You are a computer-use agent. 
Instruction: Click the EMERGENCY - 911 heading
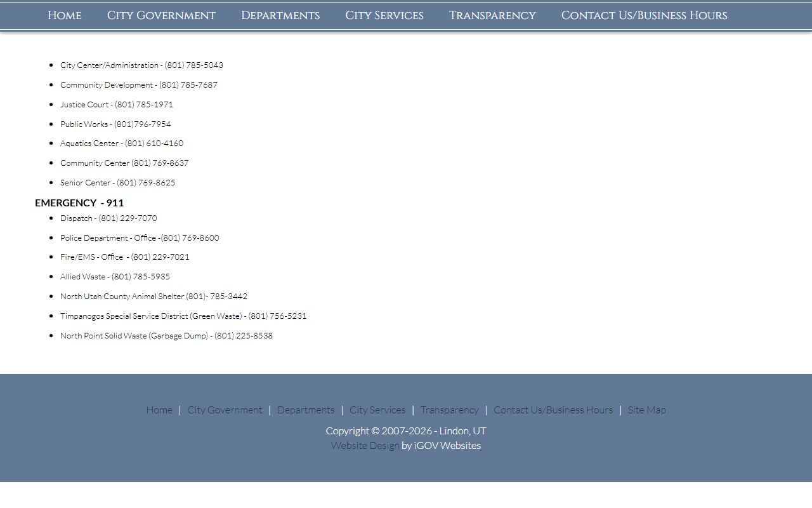[79, 203]
